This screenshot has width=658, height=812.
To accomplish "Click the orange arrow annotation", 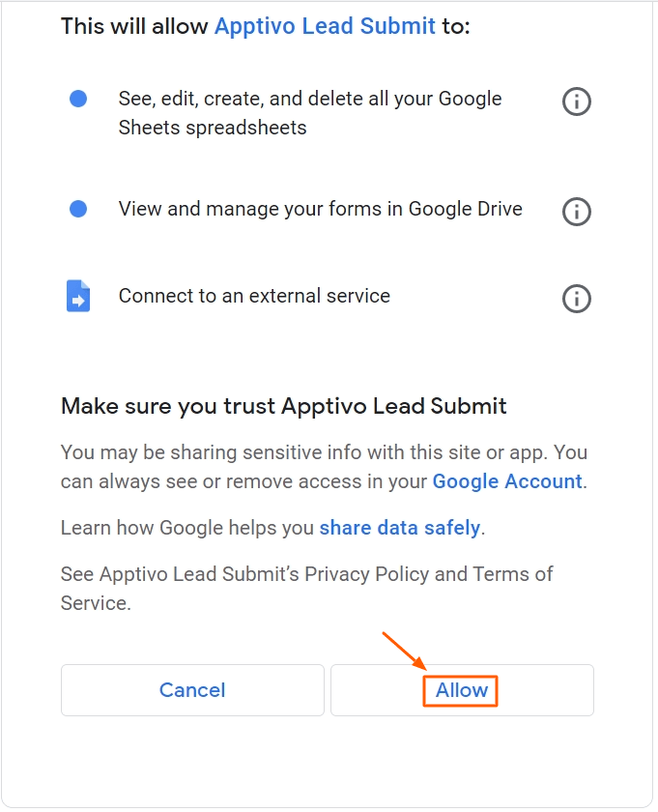I will point(405,652).
